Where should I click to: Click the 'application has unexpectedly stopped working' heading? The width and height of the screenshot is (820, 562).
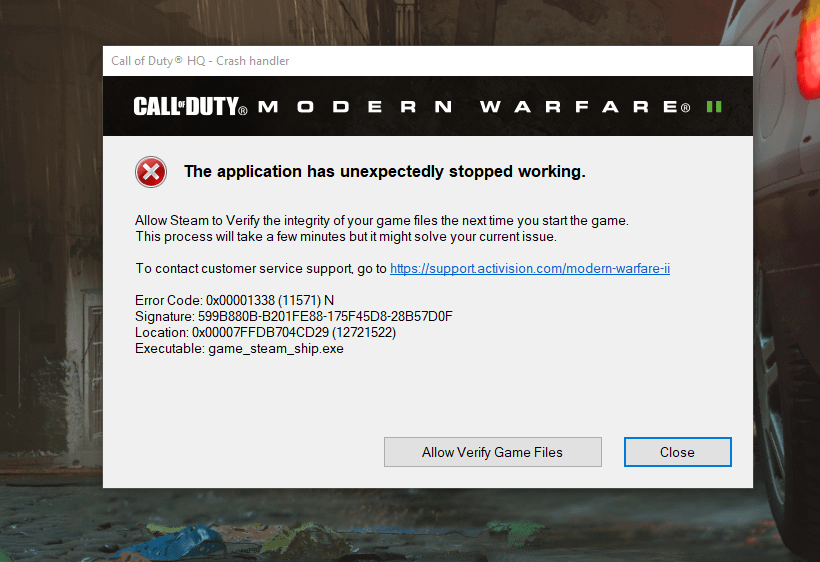tap(385, 171)
